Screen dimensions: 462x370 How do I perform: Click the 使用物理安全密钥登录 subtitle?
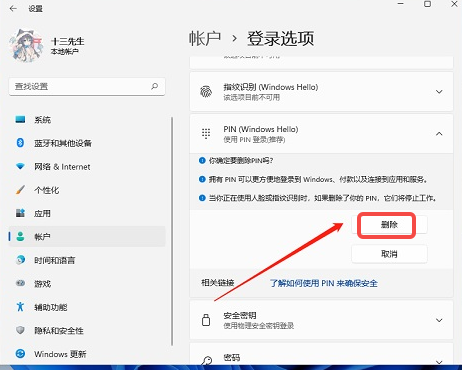(x=259, y=326)
